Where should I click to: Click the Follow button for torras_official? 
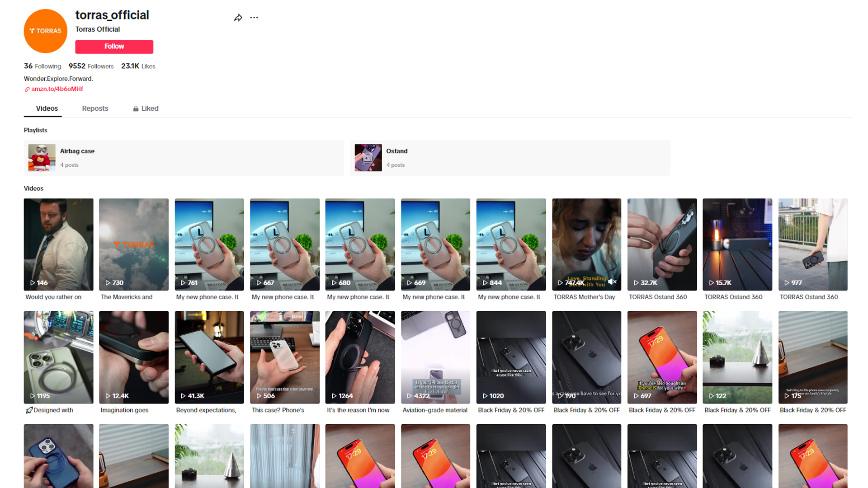pyautogui.click(x=113, y=47)
